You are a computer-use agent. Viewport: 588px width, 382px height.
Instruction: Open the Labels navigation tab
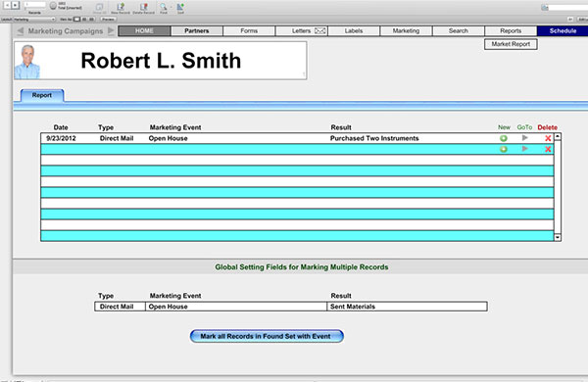pyautogui.click(x=354, y=30)
